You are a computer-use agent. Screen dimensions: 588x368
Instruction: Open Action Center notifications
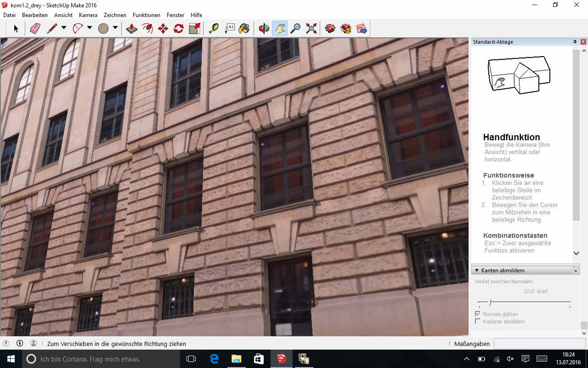coord(526,359)
